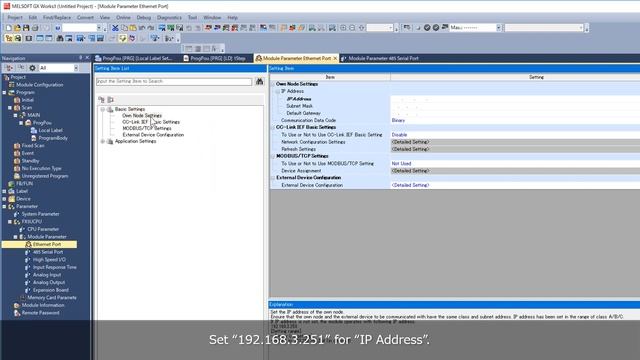
Task: Open the Online menu
Action: [x=123, y=18]
